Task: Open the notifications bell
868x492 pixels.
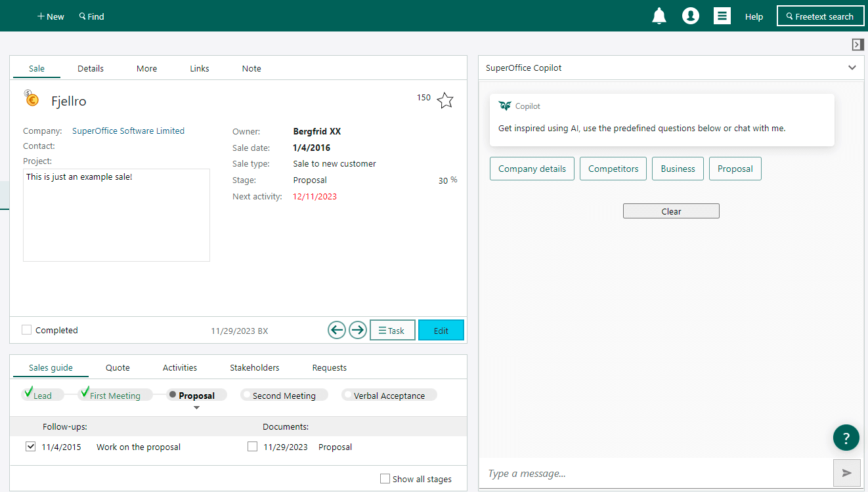Action: click(x=659, y=16)
